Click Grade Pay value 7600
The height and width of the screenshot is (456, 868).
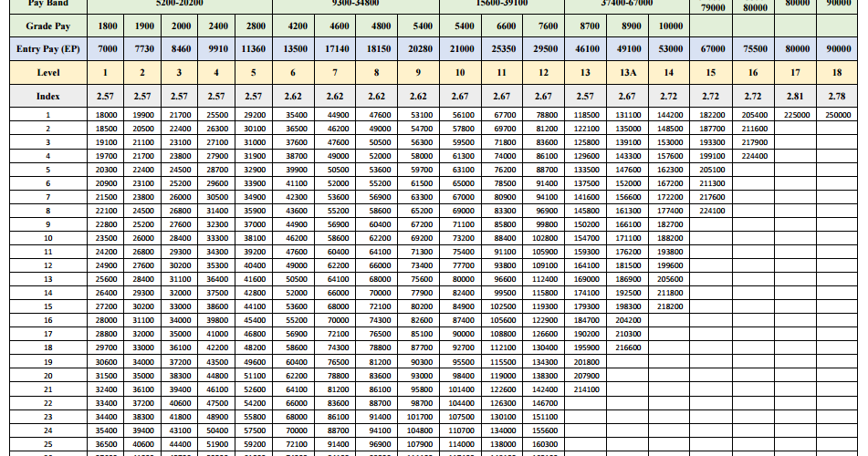point(545,26)
